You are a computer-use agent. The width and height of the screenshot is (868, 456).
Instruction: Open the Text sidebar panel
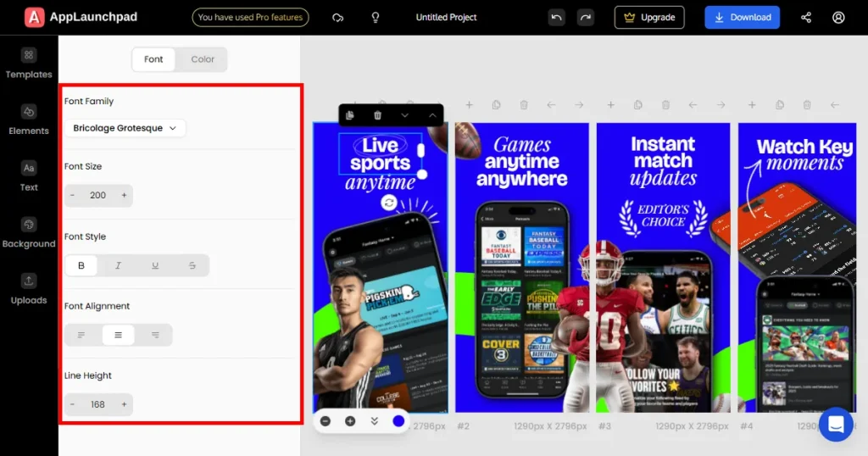29,176
